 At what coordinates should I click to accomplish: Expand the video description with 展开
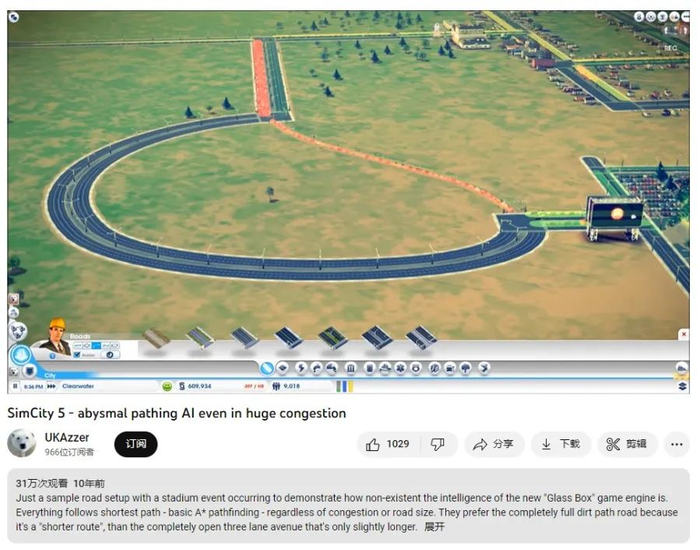tap(434, 527)
